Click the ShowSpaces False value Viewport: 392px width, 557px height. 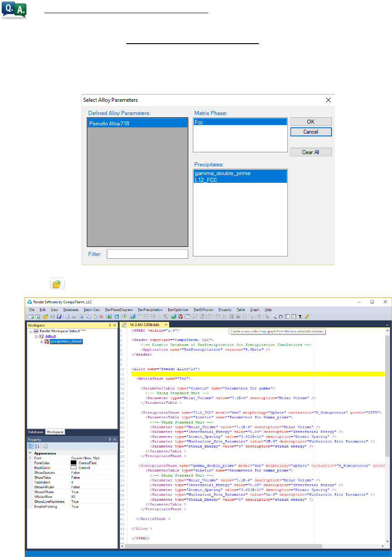point(75,472)
